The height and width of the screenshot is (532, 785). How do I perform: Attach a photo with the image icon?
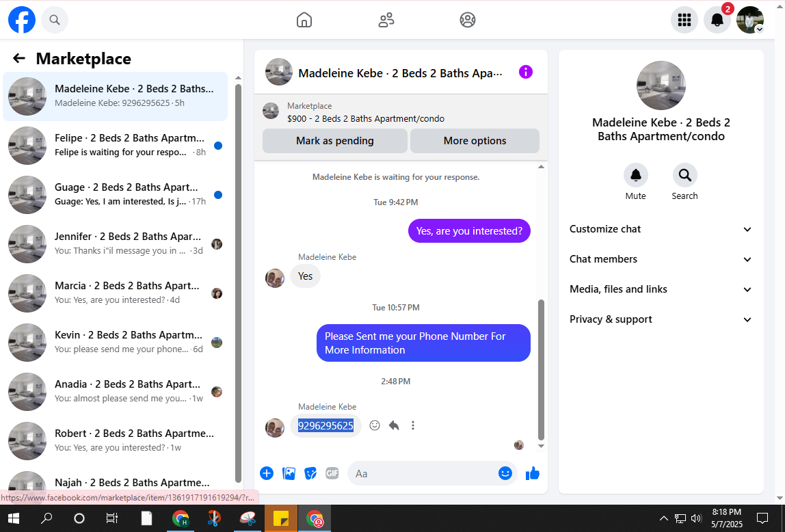click(x=289, y=473)
